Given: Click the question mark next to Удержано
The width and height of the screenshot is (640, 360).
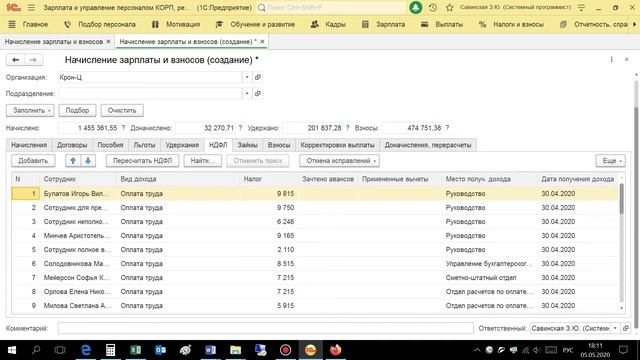Looking at the screenshot, I should [x=347, y=128].
